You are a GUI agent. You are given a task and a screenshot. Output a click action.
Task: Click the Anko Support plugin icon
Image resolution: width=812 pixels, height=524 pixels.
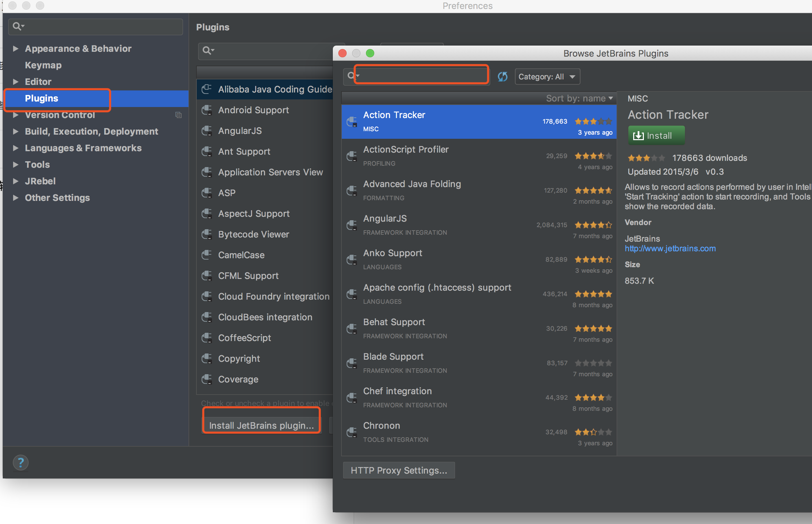(x=352, y=260)
